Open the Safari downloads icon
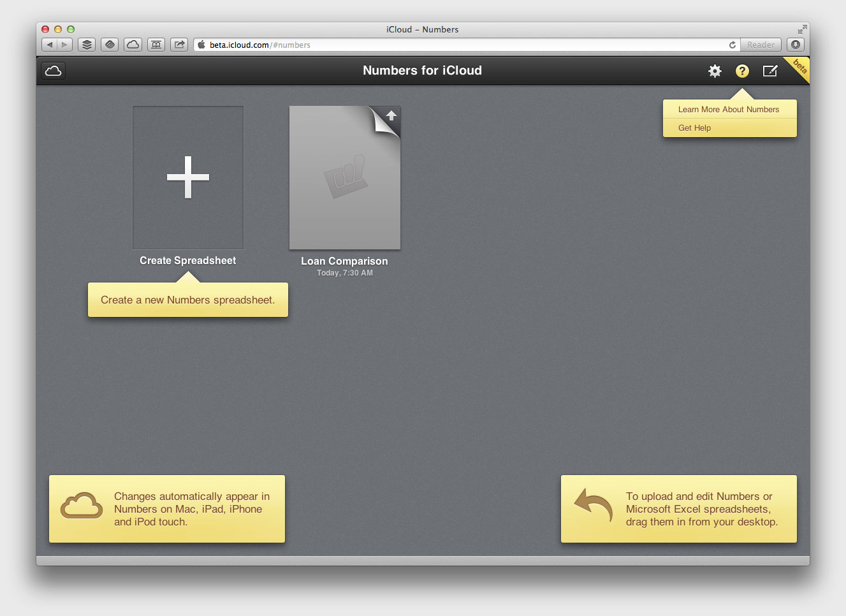846x616 pixels. 796,45
